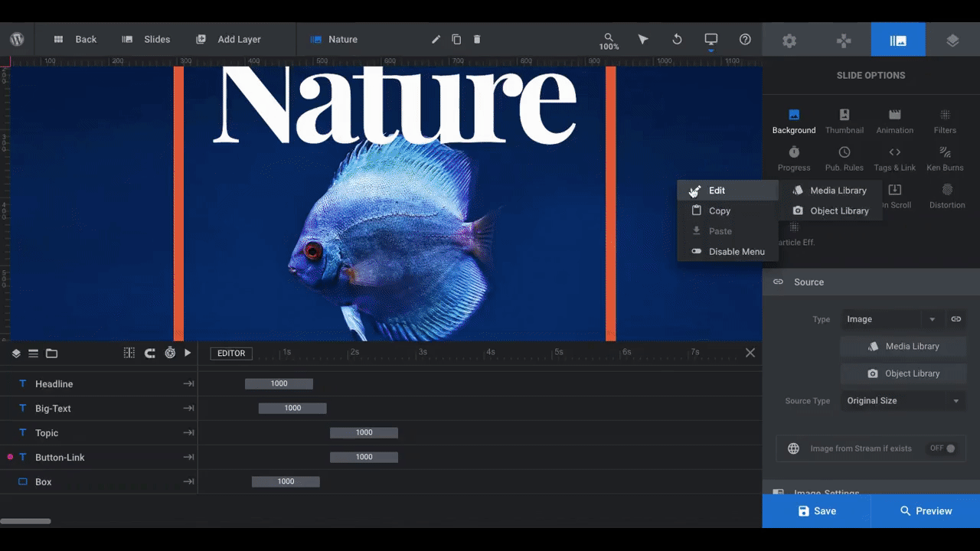Open the help question mark
Viewport: 980px width, 551px height.
[x=745, y=39]
